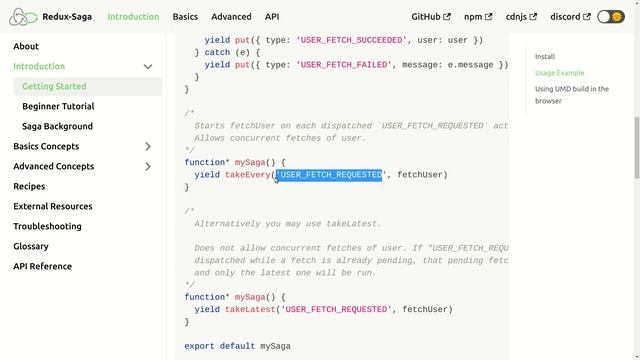The width and height of the screenshot is (640, 360).
Task: Click the discord external-link arrow icon
Action: [587, 17]
